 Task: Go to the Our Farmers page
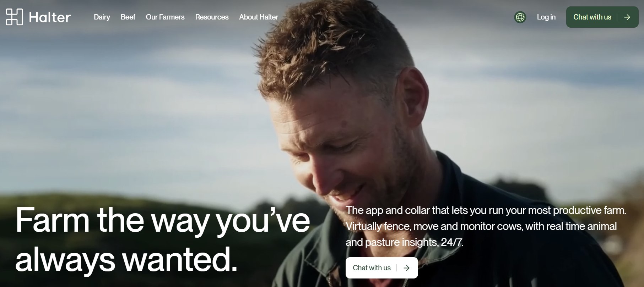coord(165,17)
